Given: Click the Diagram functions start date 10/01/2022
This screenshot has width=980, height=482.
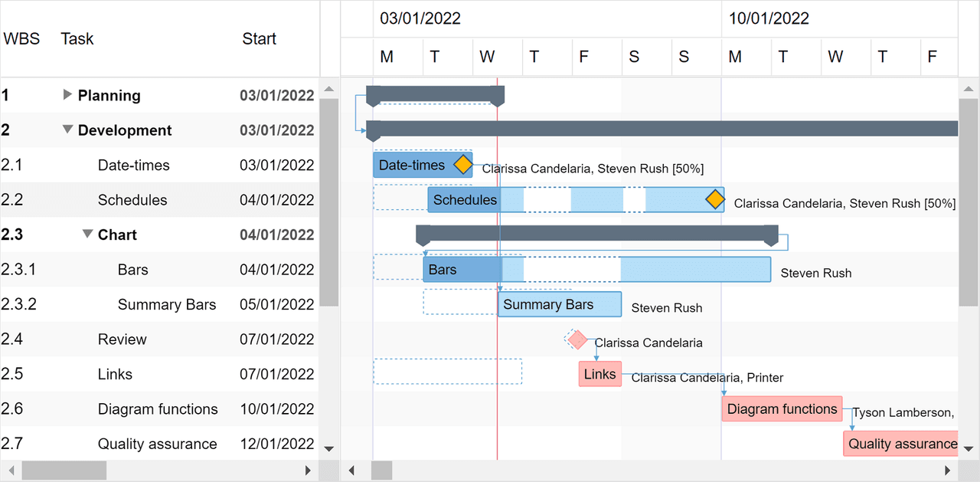Looking at the screenshot, I should [277, 409].
